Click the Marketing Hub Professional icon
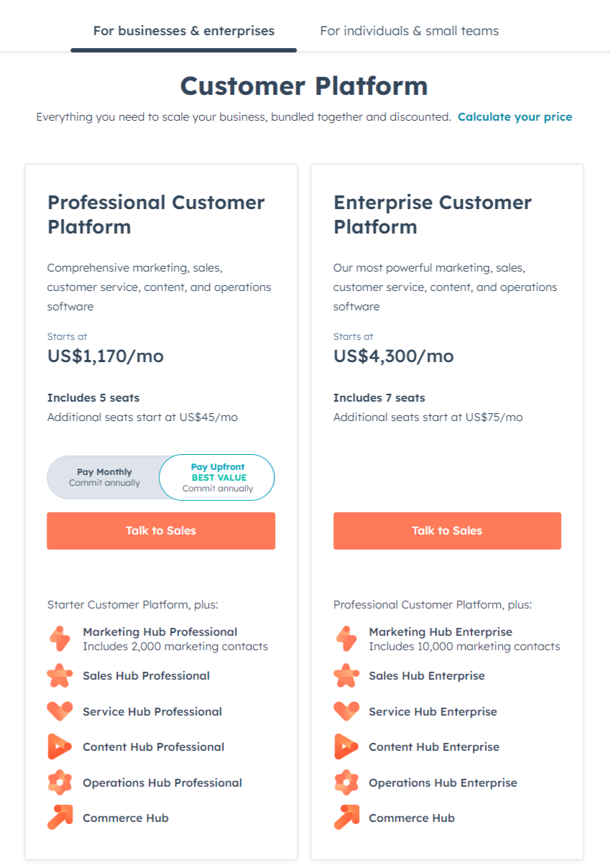 [60, 639]
